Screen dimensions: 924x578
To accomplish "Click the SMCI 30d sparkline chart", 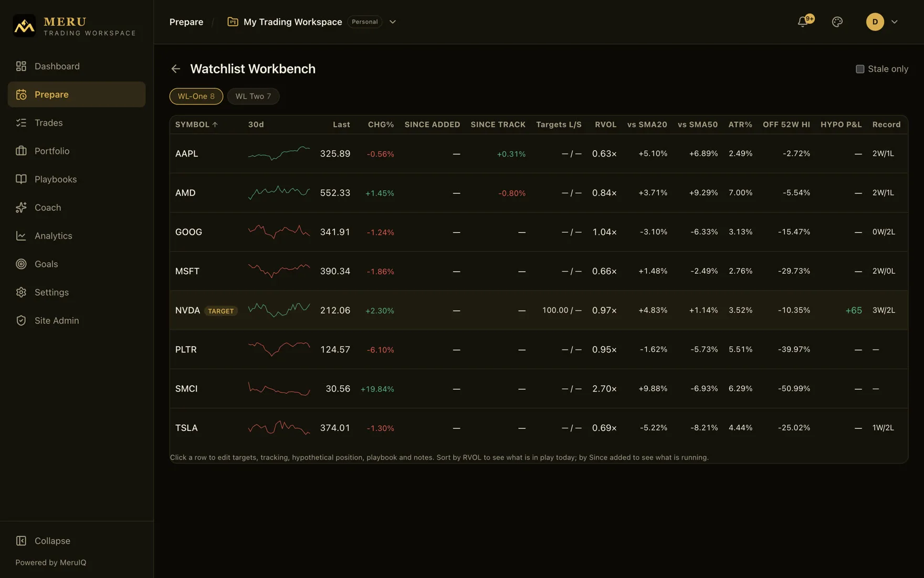I will click(279, 389).
